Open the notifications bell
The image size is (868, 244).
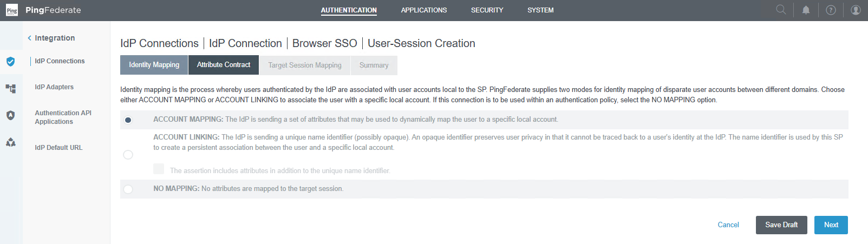click(806, 10)
